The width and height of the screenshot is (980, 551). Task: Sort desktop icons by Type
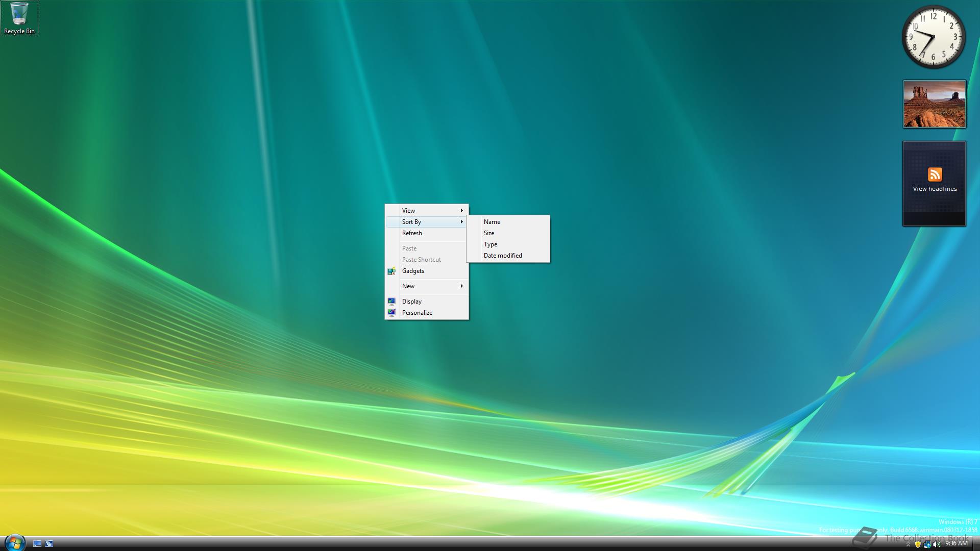[508, 244]
